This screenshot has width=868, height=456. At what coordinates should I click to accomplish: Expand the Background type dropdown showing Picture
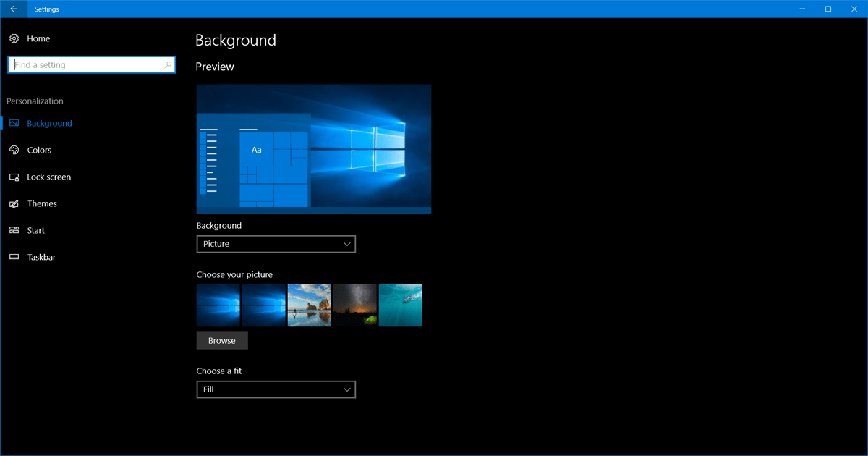(276, 244)
